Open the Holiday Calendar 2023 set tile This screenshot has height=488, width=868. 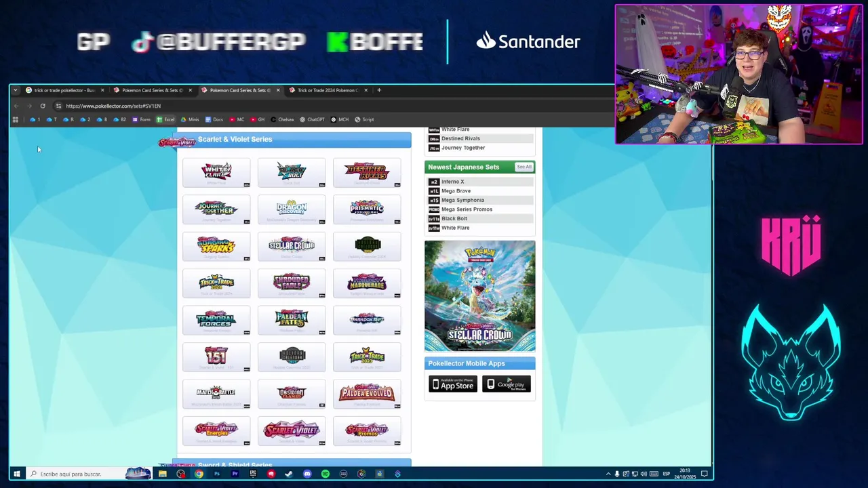[x=292, y=357]
